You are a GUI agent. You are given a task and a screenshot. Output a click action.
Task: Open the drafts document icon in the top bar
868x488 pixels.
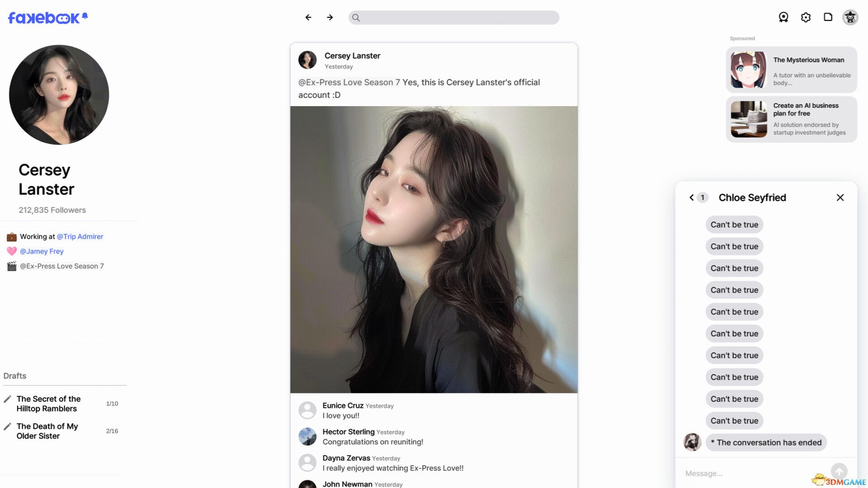click(829, 17)
